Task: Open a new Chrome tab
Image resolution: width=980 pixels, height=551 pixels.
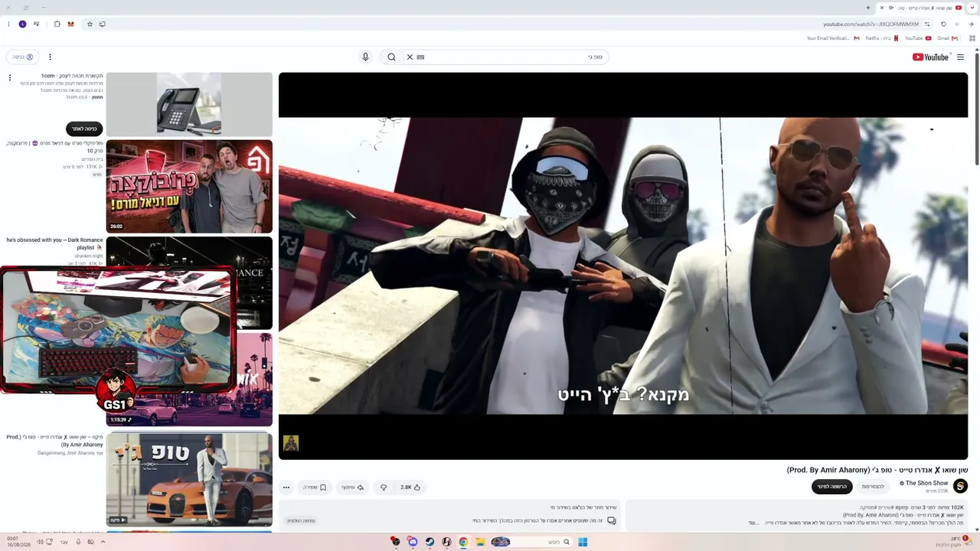Action: (x=868, y=8)
